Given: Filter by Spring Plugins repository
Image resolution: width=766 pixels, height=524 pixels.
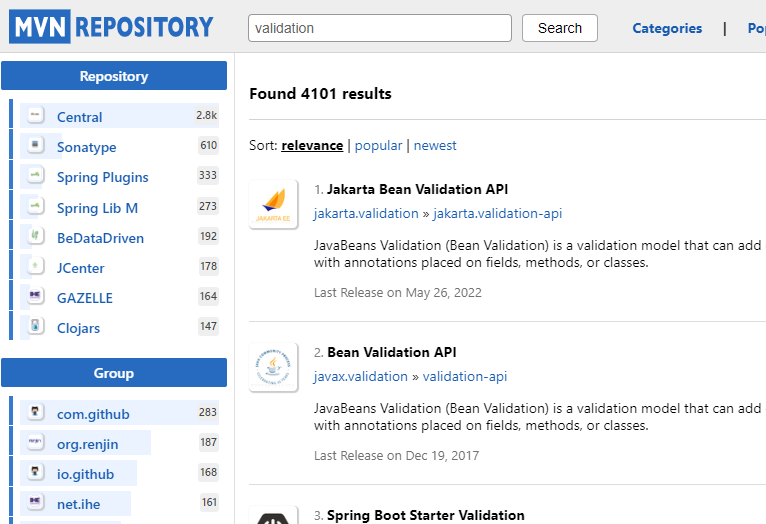Looking at the screenshot, I should click(x=103, y=177).
